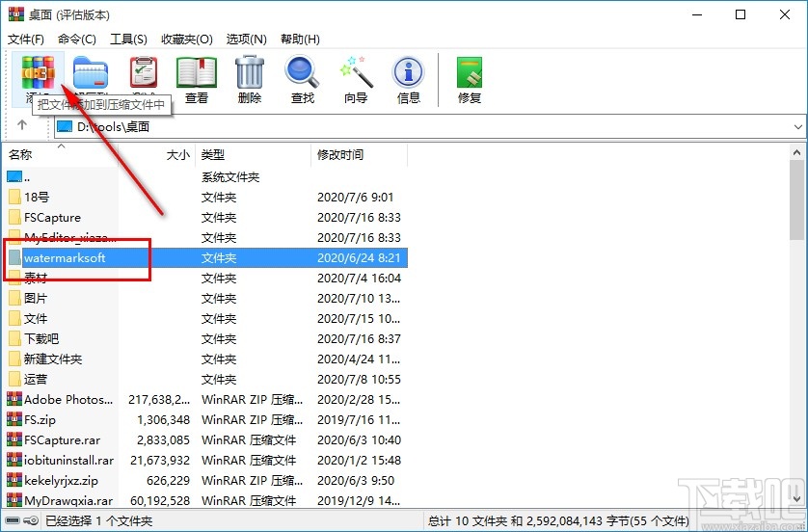Click the 60,192,528 size value
Viewport: 808px width, 532px height.
160,500
